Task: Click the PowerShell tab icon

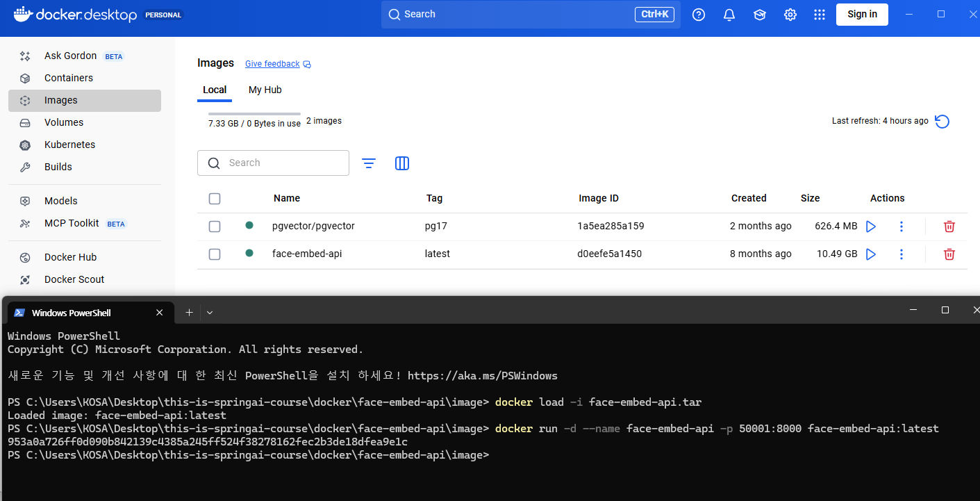Action: click(x=19, y=313)
